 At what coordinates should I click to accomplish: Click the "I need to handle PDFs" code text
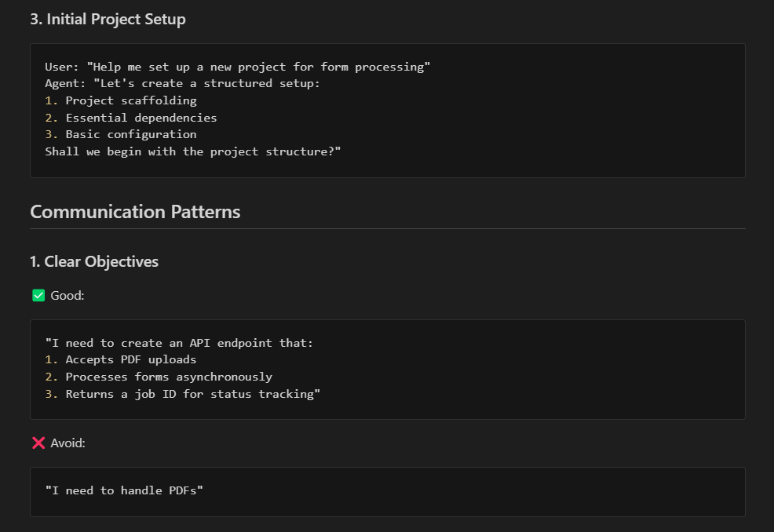124,490
